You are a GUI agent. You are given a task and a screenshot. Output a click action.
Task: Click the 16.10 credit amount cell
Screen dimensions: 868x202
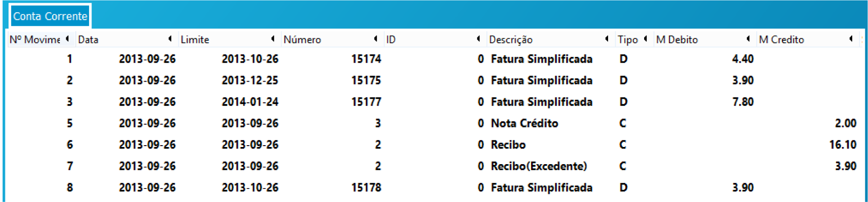[842, 145]
